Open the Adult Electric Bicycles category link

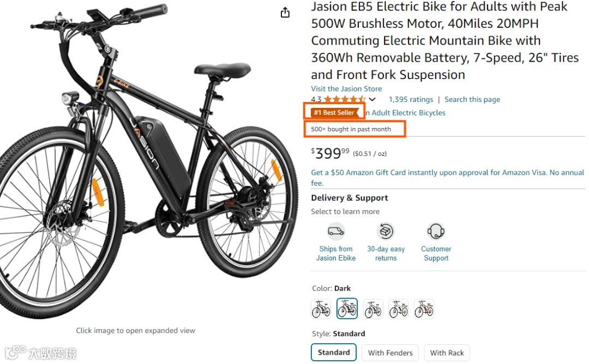408,113
